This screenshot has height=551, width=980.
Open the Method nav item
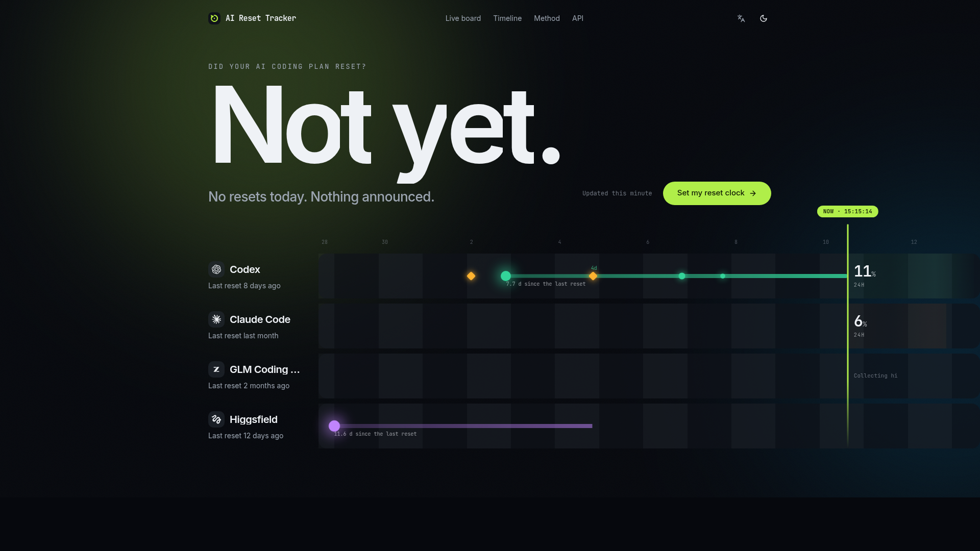pos(547,18)
